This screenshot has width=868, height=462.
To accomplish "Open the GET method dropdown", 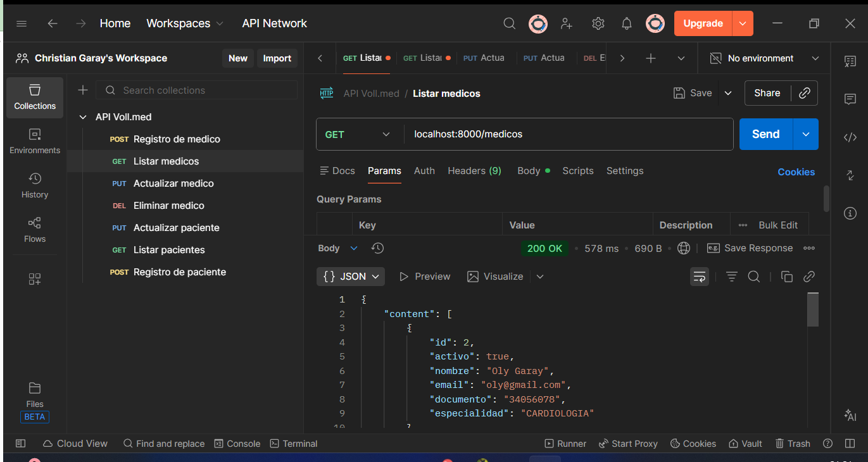I will (x=358, y=134).
